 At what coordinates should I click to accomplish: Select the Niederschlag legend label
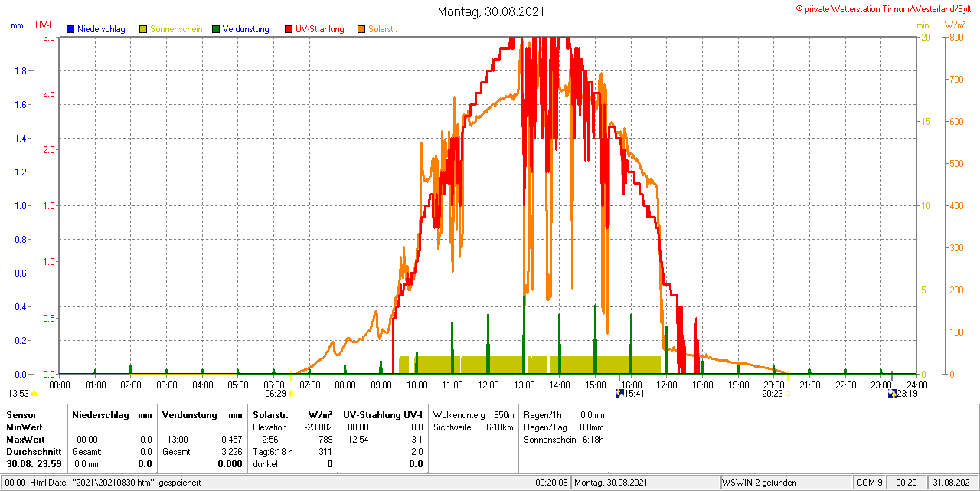tap(101, 29)
